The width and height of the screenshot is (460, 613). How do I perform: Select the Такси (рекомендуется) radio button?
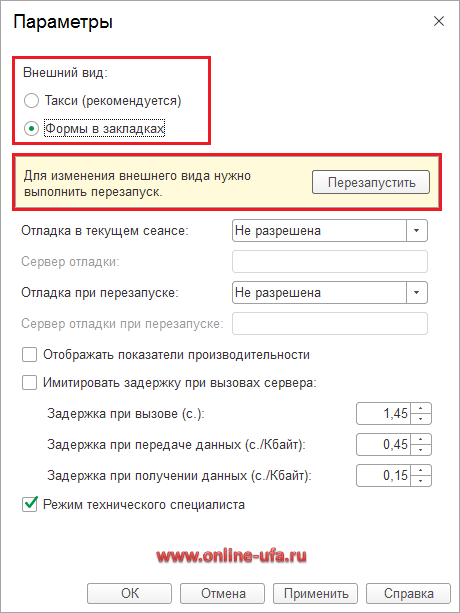pos(31,100)
